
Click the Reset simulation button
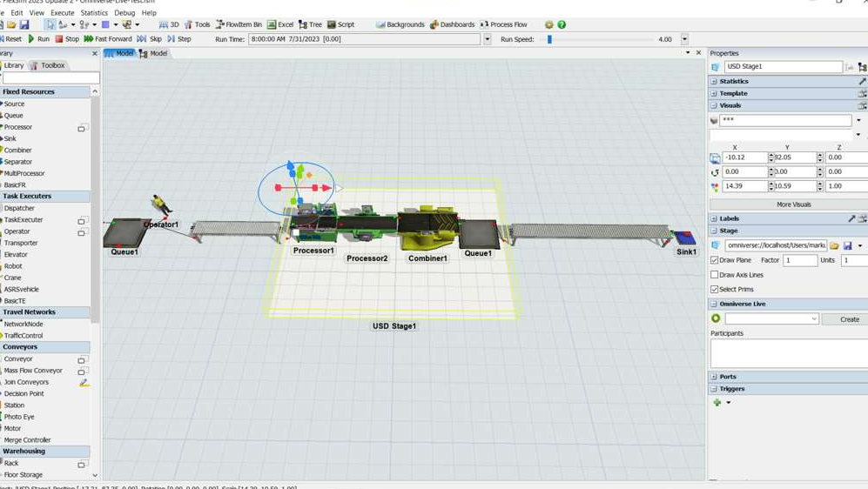tap(11, 39)
